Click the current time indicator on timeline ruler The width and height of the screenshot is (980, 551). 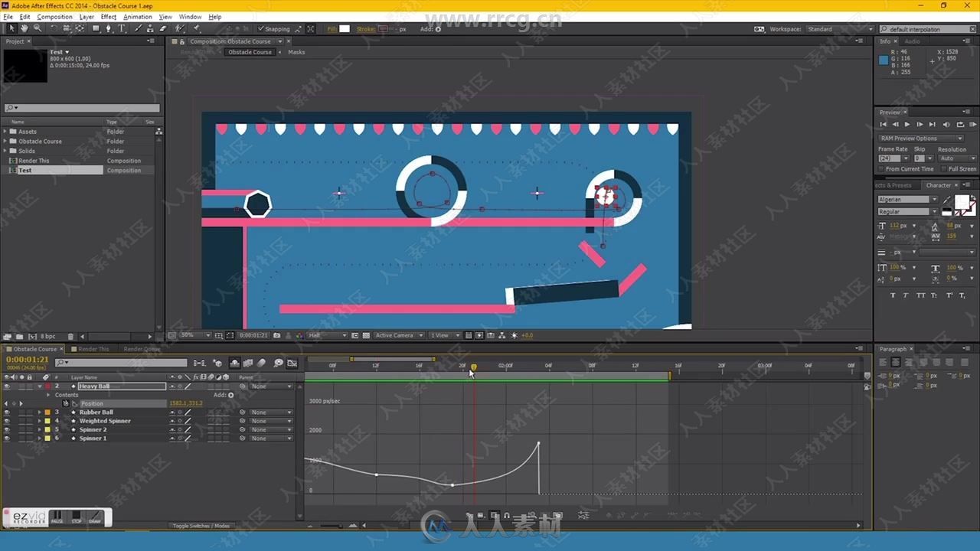click(473, 367)
